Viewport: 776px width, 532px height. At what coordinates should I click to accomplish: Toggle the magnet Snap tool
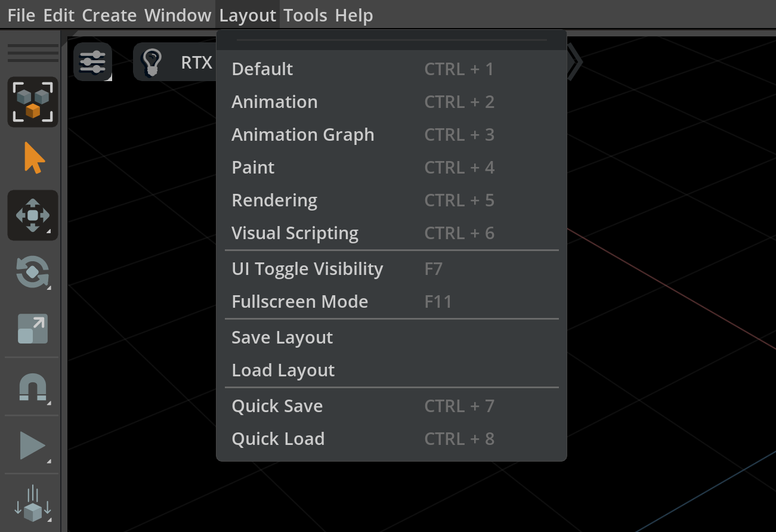pos(33,387)
